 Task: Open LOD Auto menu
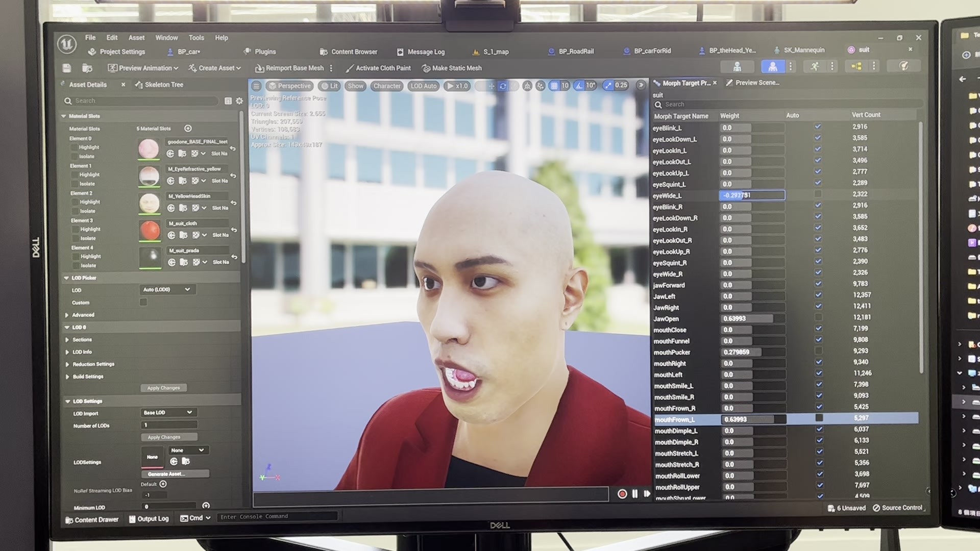pyautogui.click(x=424, y=86)
